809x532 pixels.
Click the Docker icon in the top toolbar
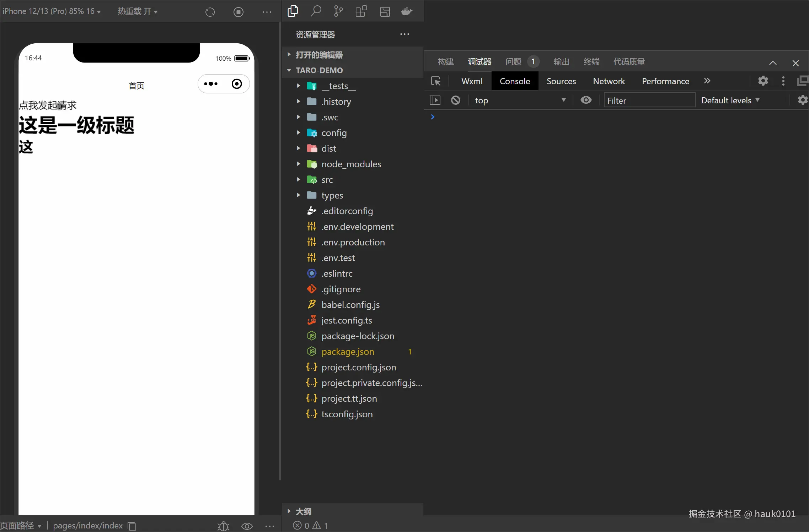coord(406,11)
